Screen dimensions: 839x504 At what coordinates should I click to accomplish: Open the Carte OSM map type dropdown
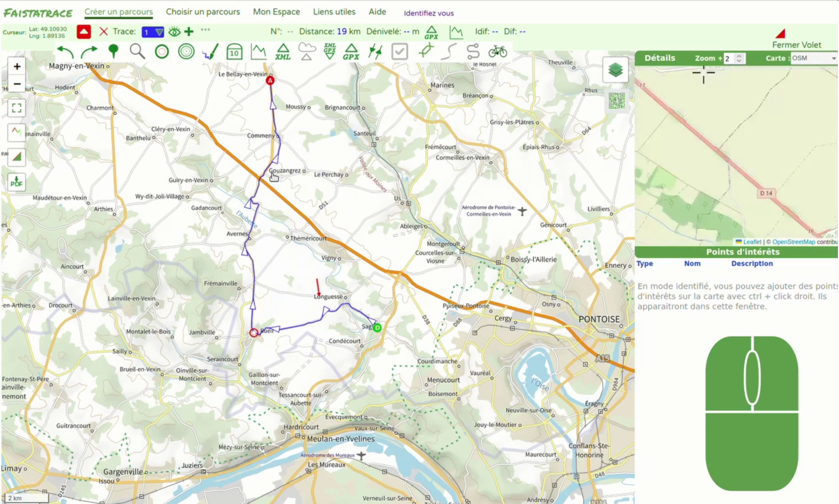[814, 58]
